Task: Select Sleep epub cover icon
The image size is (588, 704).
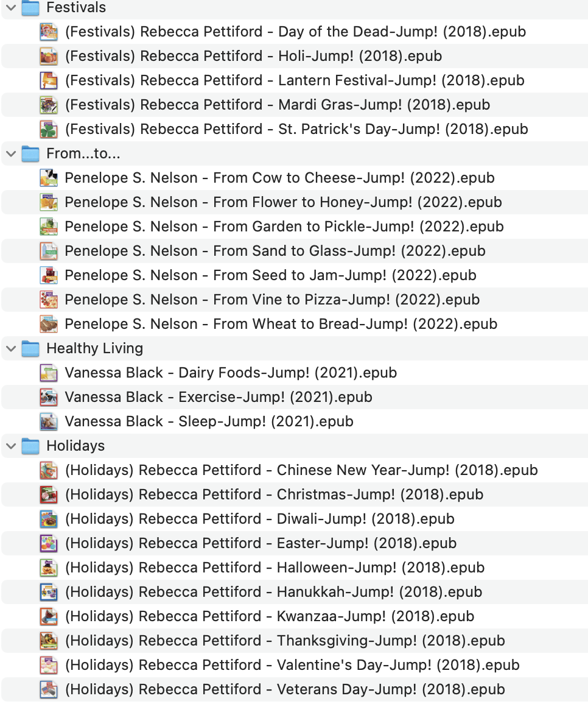Action: [49, 421]
